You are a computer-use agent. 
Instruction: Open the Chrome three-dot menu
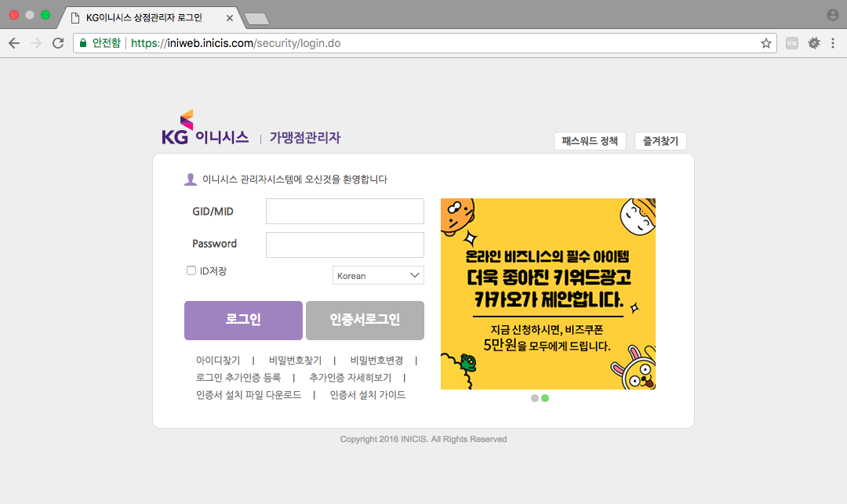[833, 43]
